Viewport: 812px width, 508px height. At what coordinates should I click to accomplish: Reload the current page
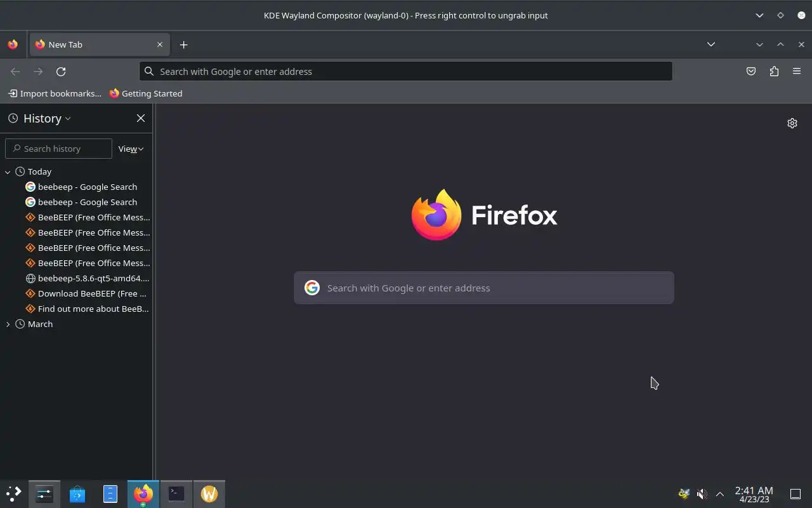click(x=61, y=71)
